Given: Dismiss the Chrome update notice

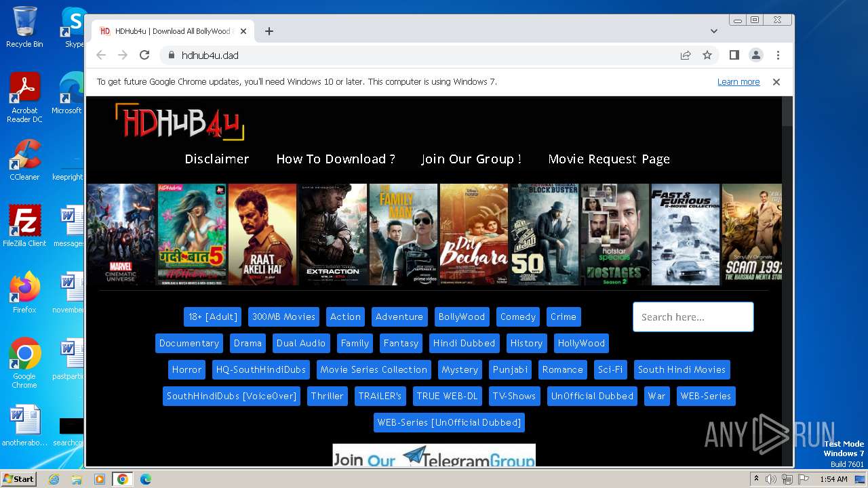Looking at the screenshot, I should [x=776, y=82].
